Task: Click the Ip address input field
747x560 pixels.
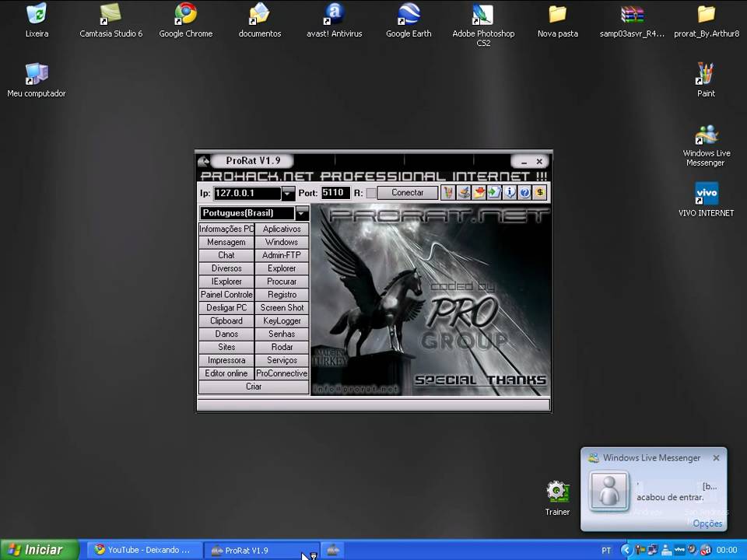Action: (x=247, y=193)
